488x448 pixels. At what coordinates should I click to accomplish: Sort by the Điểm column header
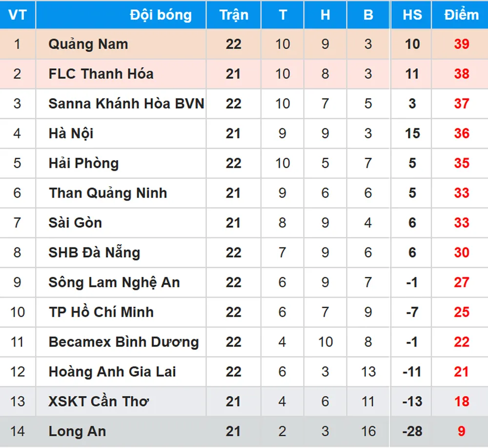[461, 15]
